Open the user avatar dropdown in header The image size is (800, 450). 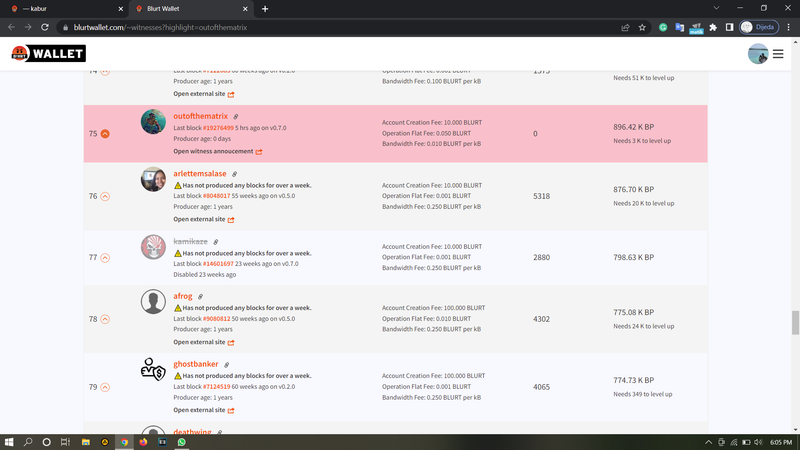[x=758, y=54]
